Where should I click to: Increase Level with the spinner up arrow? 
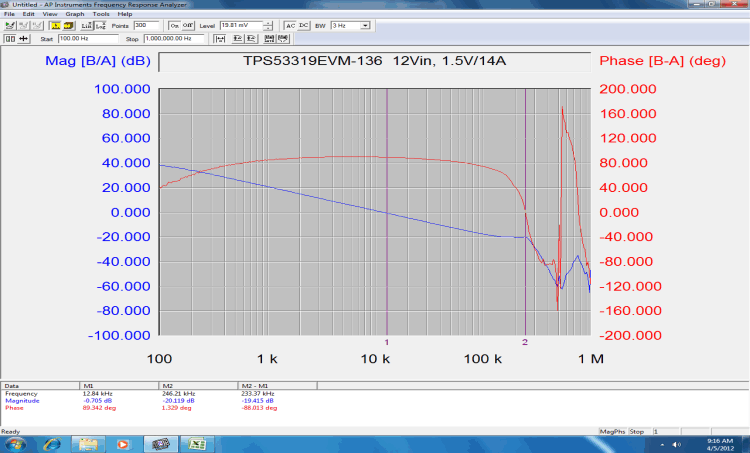click(x=269, y=22)
